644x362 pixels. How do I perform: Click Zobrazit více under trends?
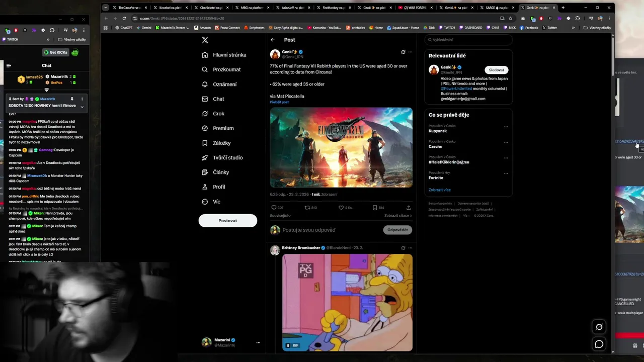point(439,190)
